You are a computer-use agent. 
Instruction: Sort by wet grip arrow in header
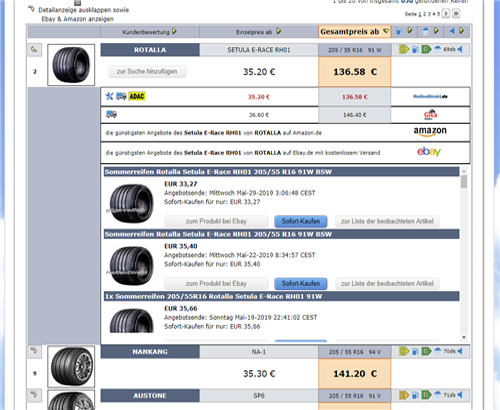point(436,31)
